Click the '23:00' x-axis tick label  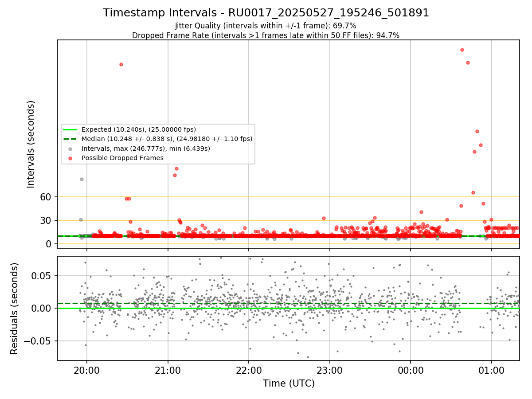[x=329, y=370]
